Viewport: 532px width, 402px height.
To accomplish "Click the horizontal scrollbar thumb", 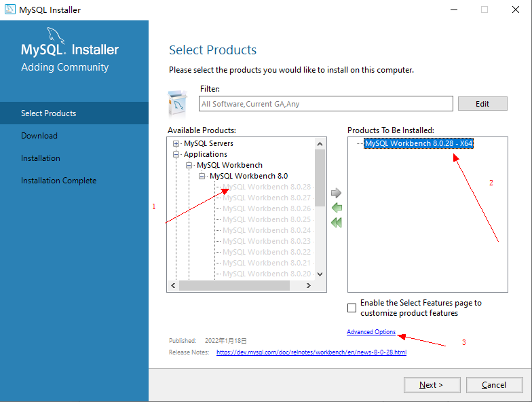I will 235,285.
